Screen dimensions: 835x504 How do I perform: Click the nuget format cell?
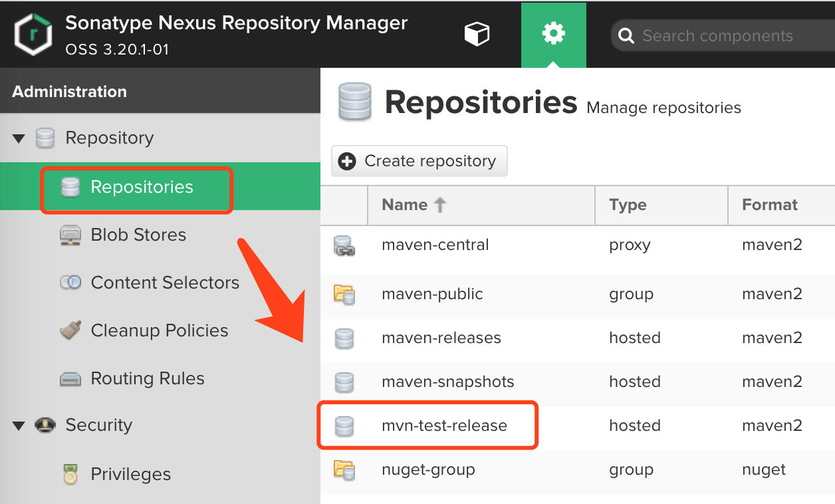coord(764,470)
